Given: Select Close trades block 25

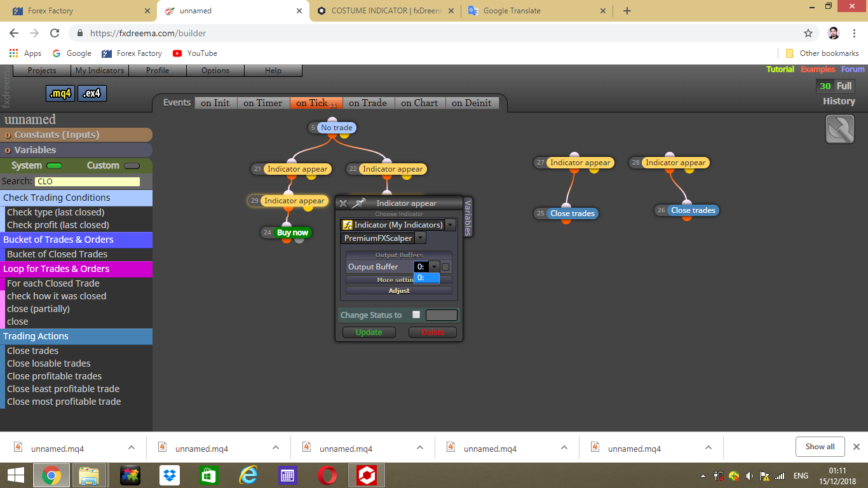Looking at the screenshot, I should click(573, 213).
